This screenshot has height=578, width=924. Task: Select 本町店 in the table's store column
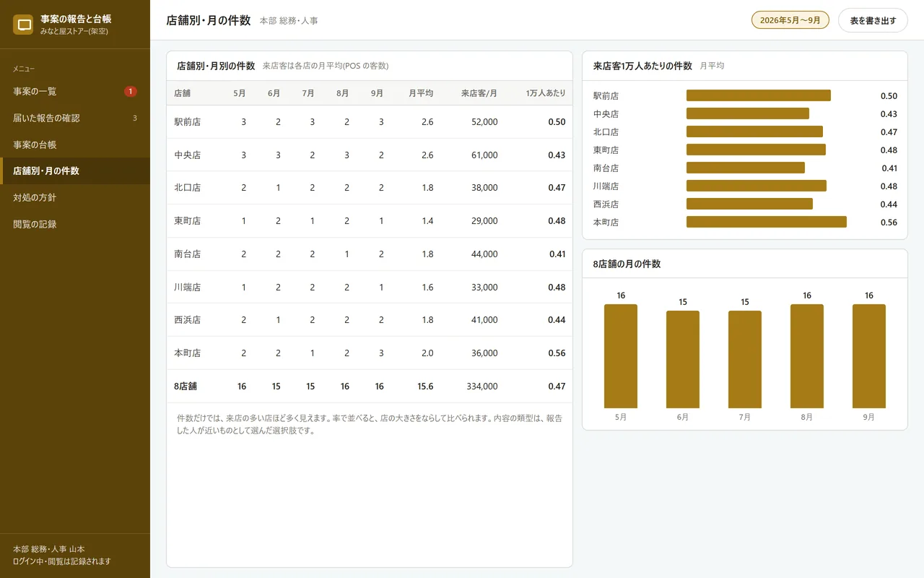(187, 353)
